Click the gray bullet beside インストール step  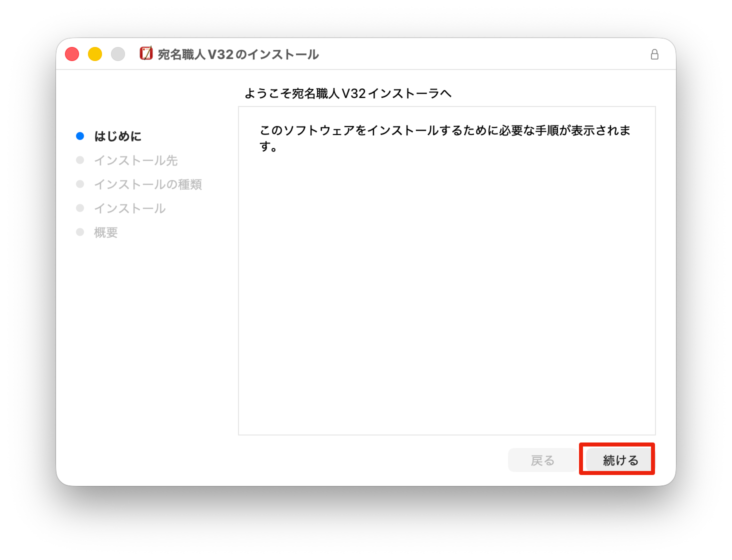pos(80,208)
